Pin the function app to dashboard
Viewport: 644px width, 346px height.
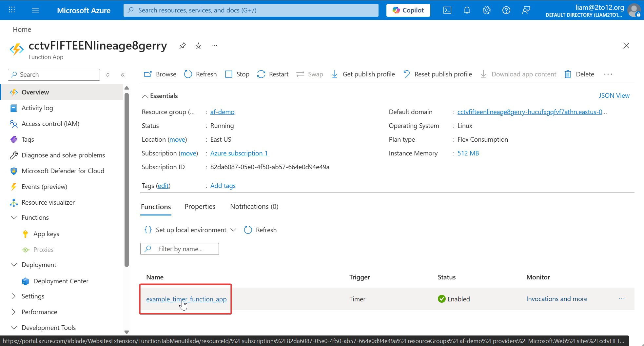pos(183,46)
